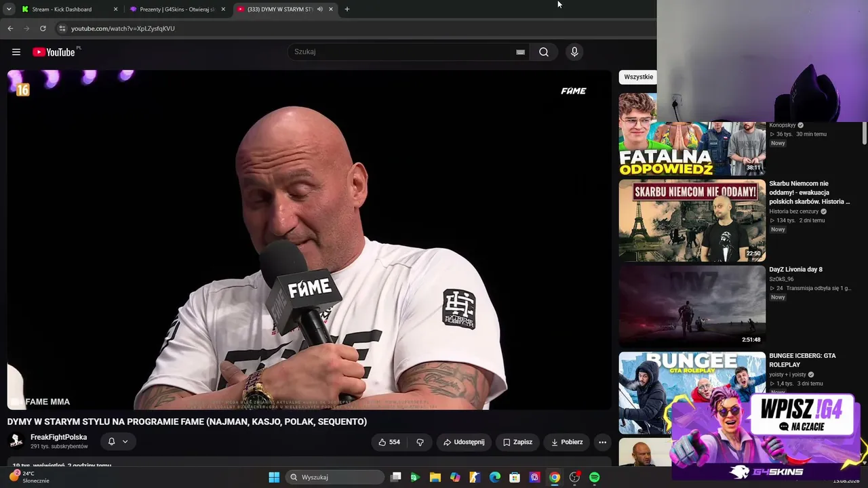Open the weather widget showing 24°C

pyautogui.click(x=30, y=477)
